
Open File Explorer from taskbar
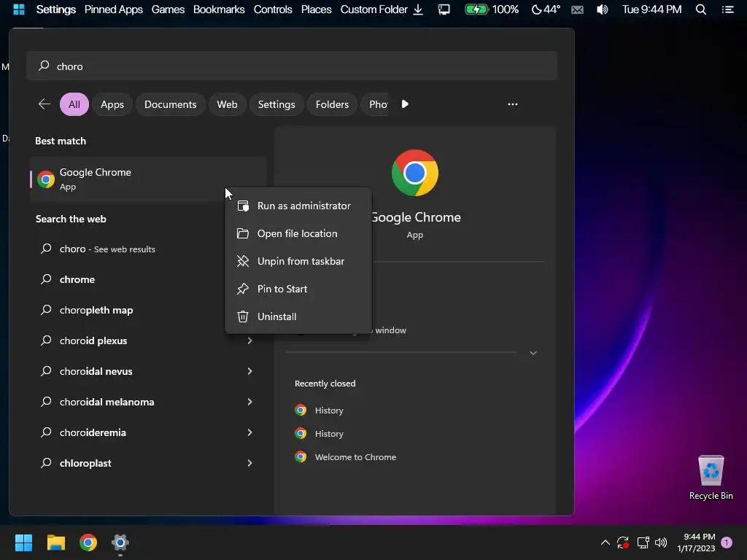tap(55, 542)
